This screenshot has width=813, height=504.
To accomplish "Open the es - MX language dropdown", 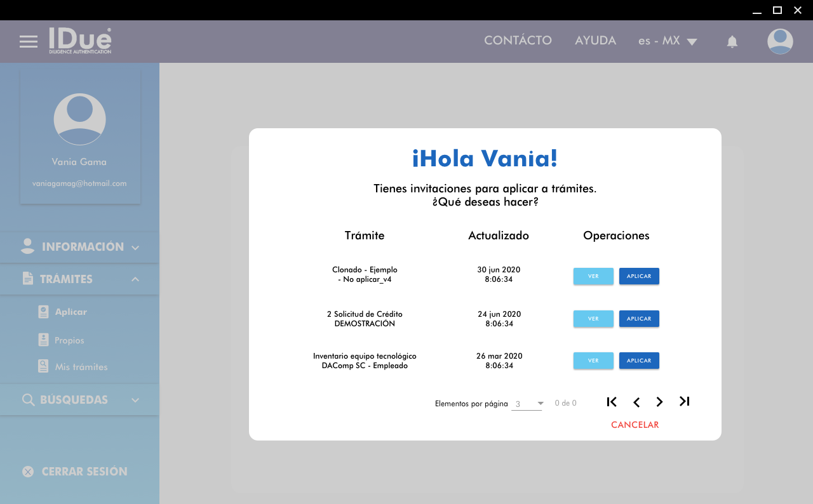I will pos(668,41).
